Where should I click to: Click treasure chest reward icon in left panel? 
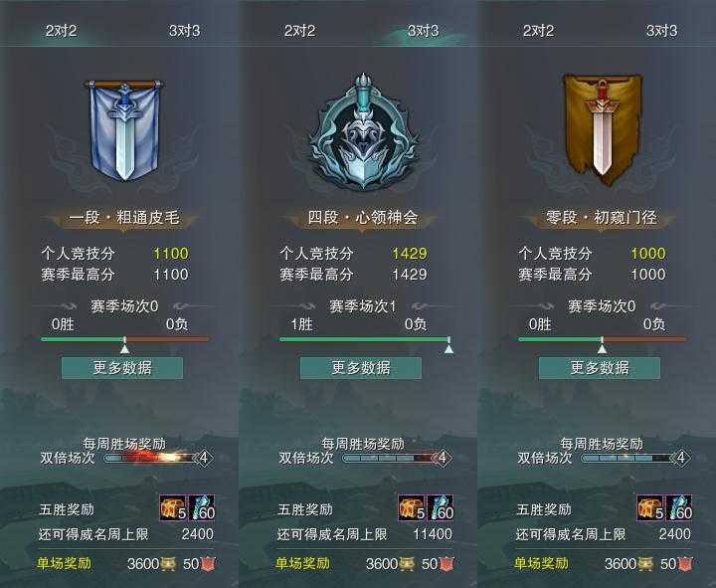tap(173, 507)
